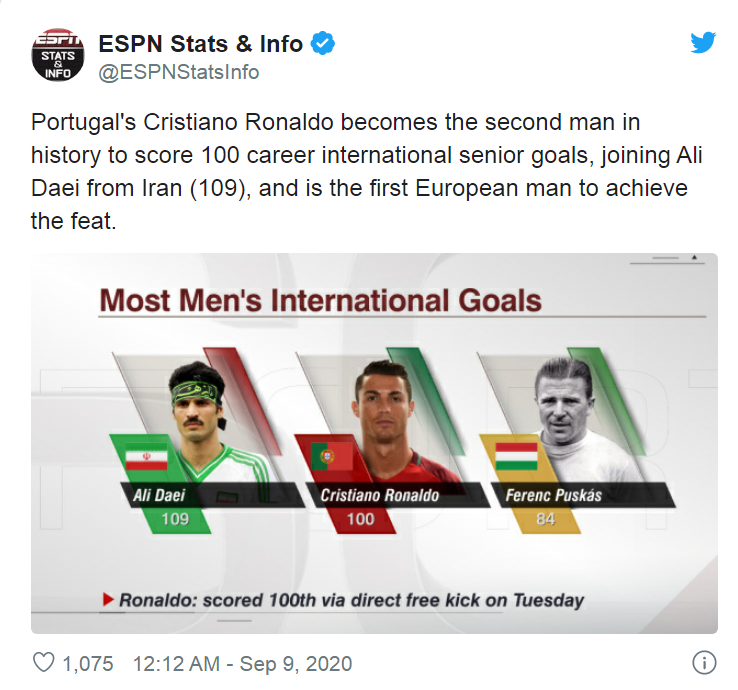738x690 pixels.
Task: Click the Ronaldo free kick footnote text
Action: (350, 600)
